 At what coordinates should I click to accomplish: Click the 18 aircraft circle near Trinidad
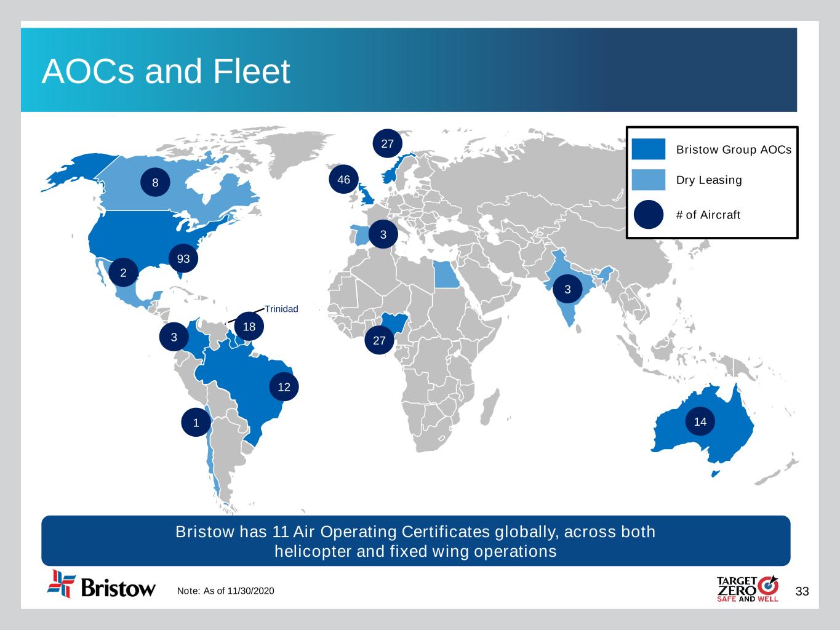coord(249,327)
